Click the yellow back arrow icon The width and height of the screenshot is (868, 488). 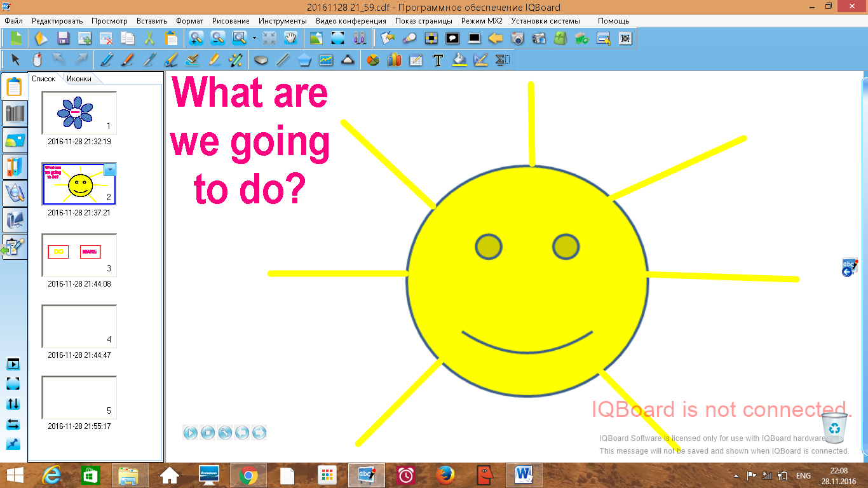click(x=496, y=38)
